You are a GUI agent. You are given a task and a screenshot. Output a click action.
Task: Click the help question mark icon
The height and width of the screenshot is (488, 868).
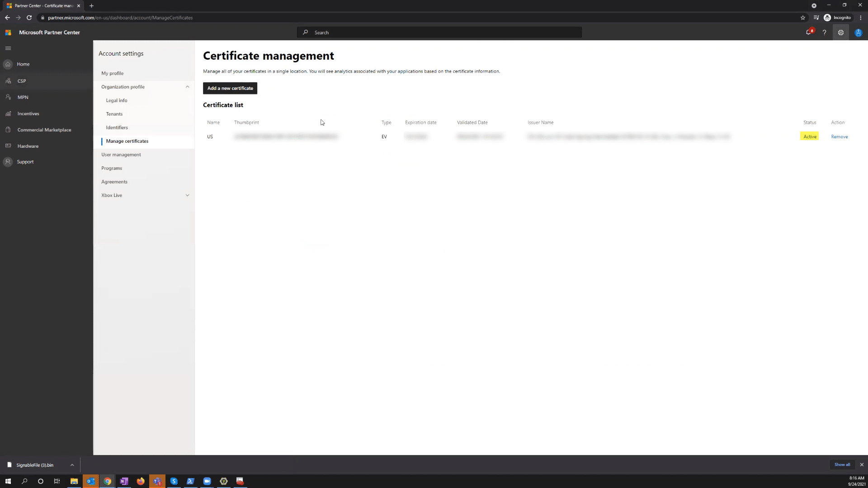[824, 33]
